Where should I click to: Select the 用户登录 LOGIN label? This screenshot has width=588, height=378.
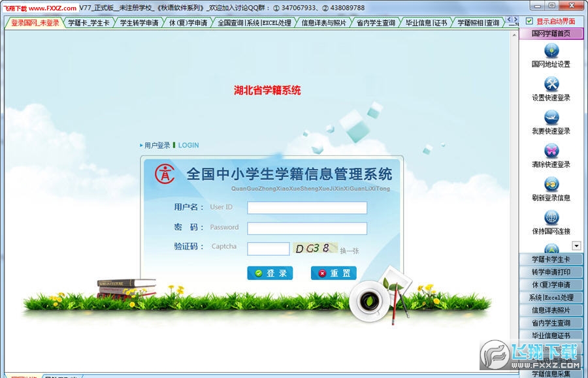point(169,146)
